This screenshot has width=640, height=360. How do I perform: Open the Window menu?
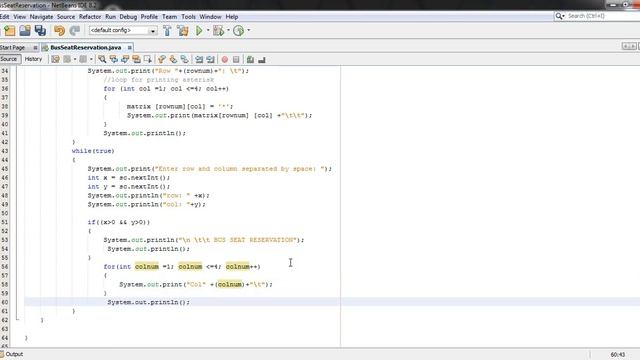210,17
